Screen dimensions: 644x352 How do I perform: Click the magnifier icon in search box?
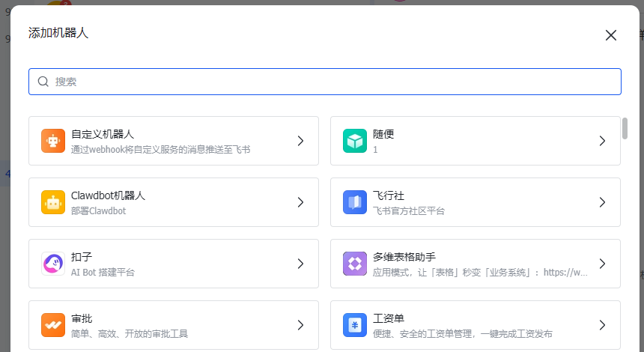[43, 82]
